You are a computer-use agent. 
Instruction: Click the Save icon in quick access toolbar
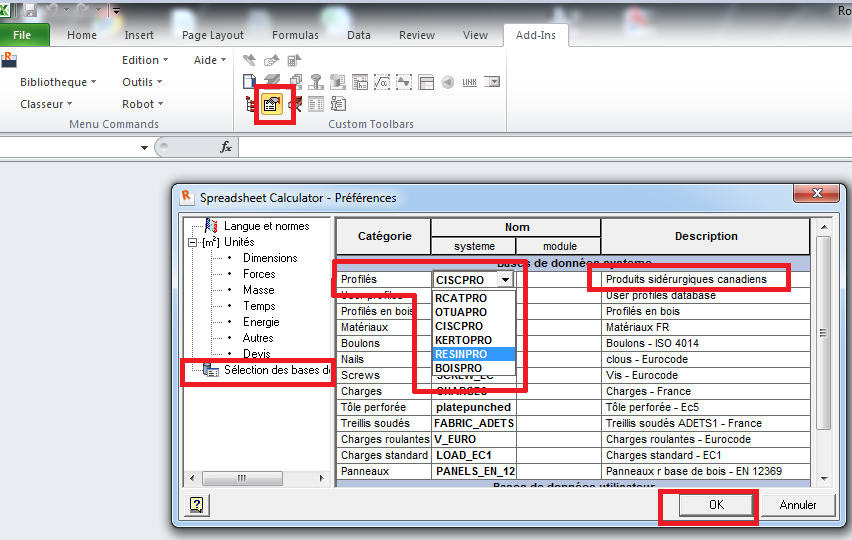coord(30,10)
